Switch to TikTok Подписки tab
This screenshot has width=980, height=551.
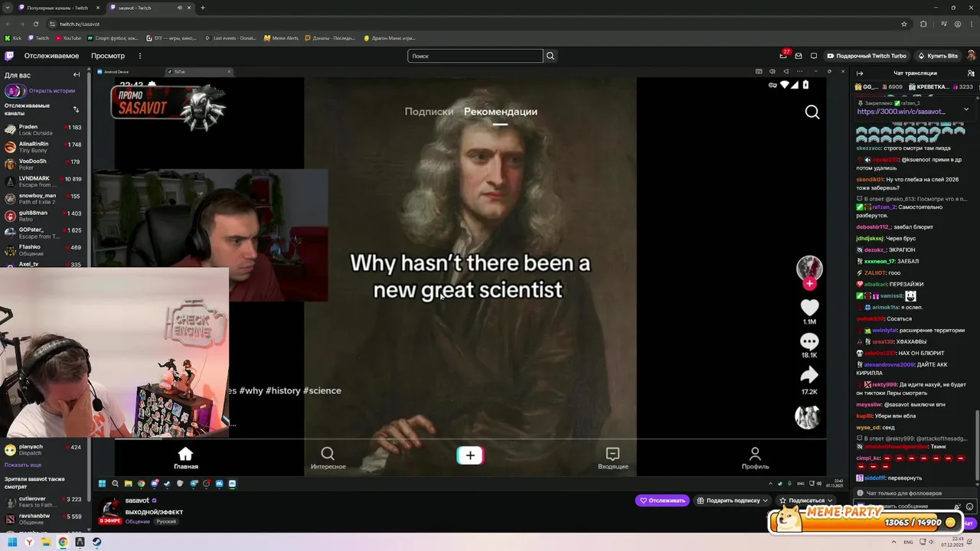429,112
